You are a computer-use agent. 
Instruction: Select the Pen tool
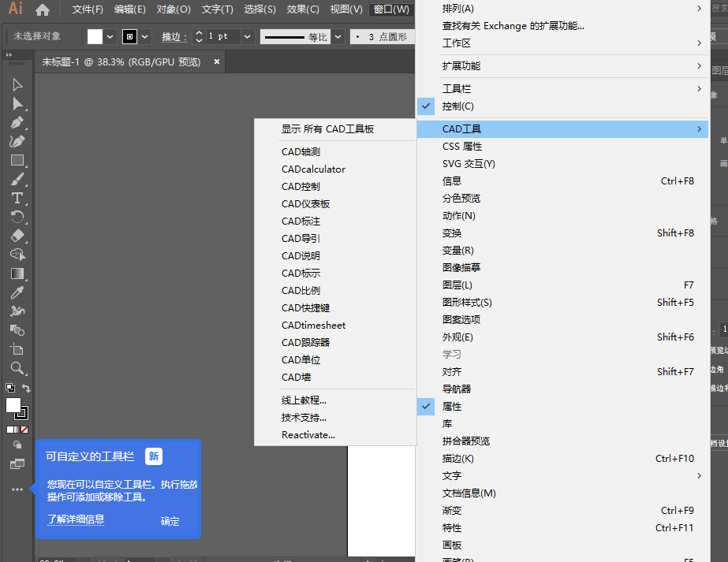pyautogui.click(x=17, y=123)
